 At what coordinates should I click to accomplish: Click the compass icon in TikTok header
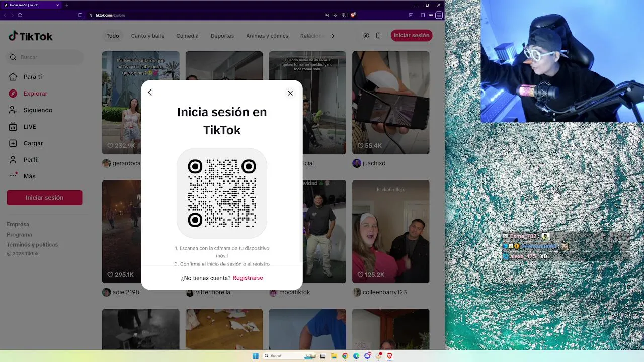[366, 36]
